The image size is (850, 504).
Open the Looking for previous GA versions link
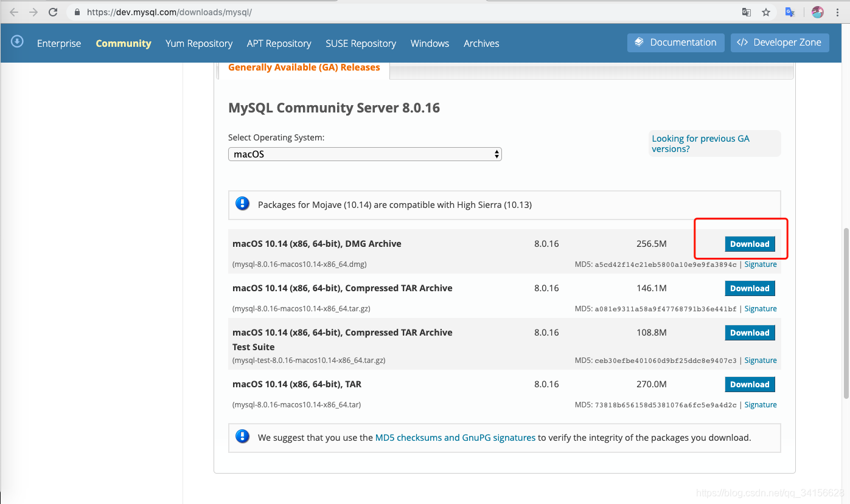(700, 143)
